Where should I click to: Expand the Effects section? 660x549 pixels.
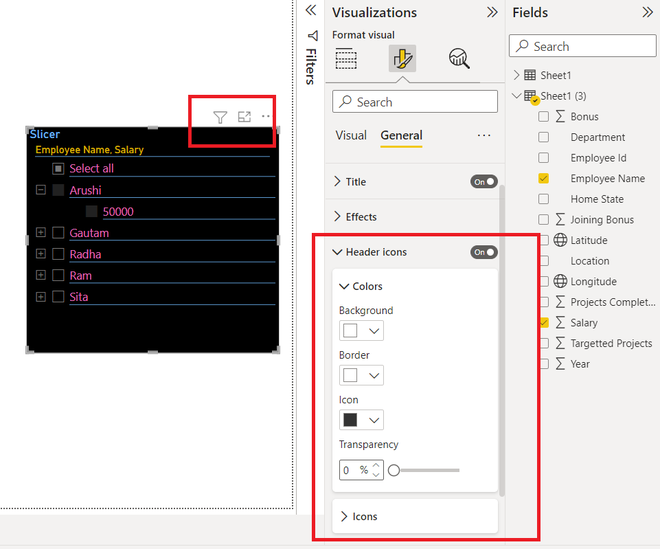[x=337, y=216]
